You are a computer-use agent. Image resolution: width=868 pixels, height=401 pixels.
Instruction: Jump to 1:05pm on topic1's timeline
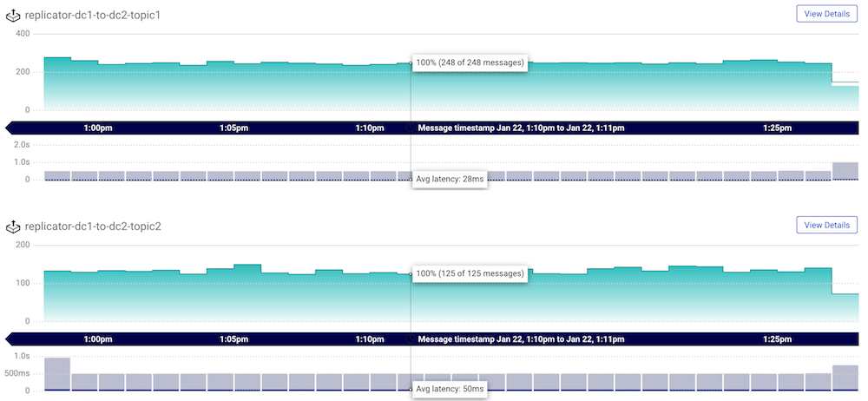[233, 128]
